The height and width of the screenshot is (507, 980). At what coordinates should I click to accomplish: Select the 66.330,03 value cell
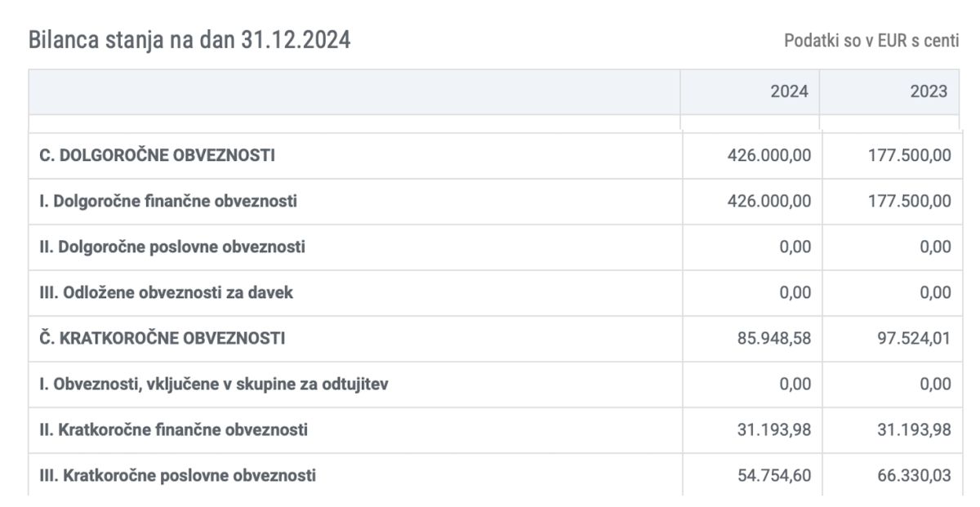point(910,475)
